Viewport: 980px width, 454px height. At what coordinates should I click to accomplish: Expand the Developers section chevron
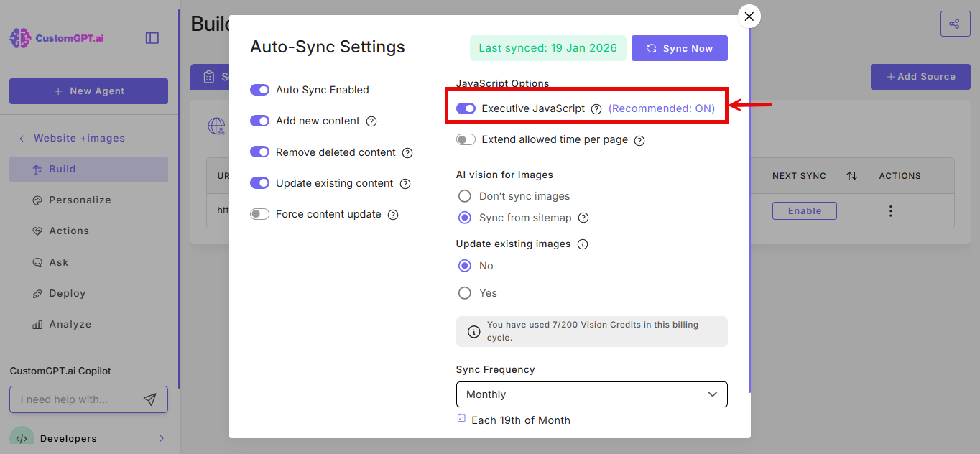pos(162,438)
